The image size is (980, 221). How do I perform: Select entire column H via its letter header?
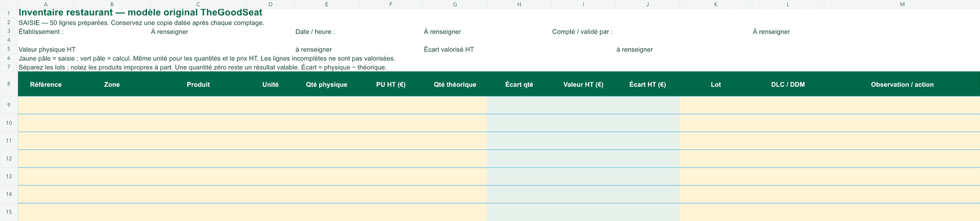coord(519,4)
